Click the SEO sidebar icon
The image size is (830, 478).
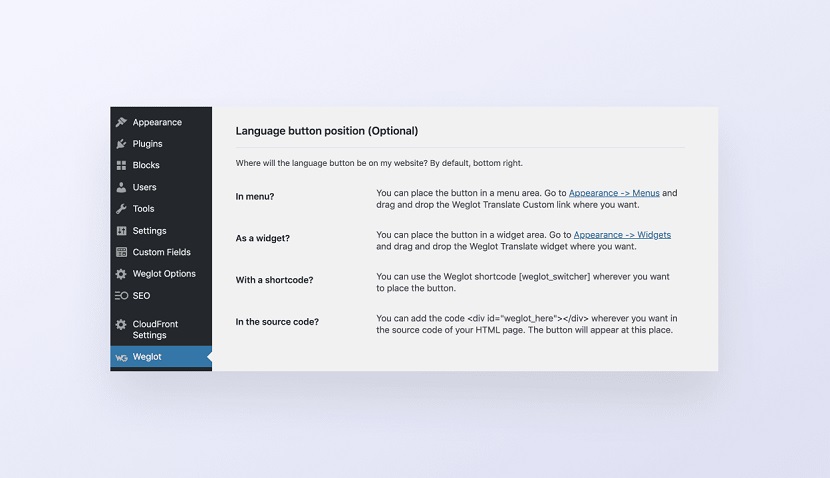click(121, 296)
